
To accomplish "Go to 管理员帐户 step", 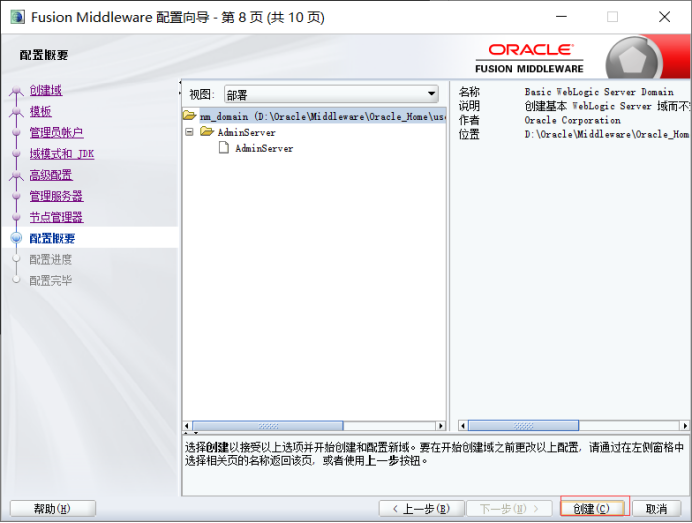I will coord(56,132).
